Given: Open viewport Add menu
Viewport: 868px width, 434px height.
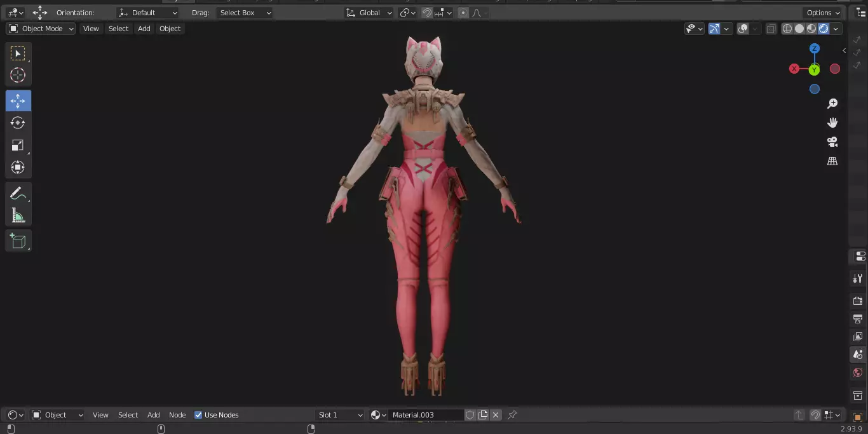Looking at the screenshot, I should pos(144,29).
